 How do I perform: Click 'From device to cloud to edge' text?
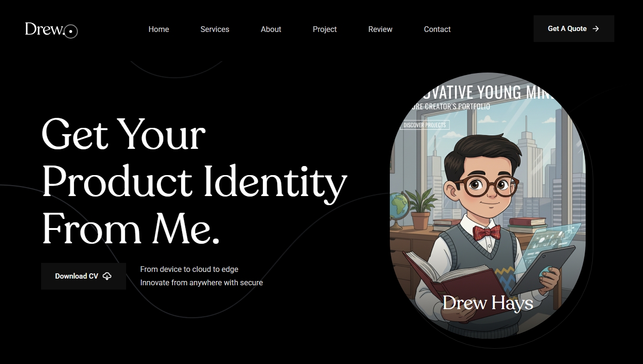pos(189,269)
